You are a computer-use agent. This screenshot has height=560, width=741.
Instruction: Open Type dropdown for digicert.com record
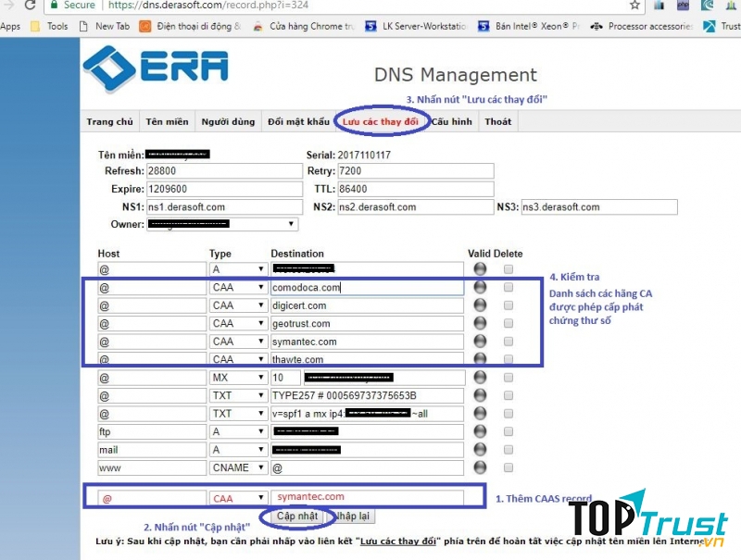238,305
